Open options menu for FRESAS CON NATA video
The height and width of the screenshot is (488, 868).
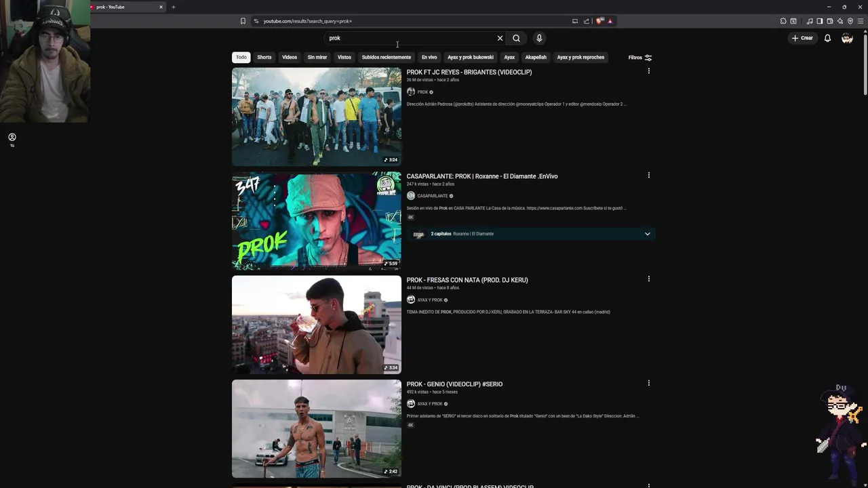click(x=649, y=279)
